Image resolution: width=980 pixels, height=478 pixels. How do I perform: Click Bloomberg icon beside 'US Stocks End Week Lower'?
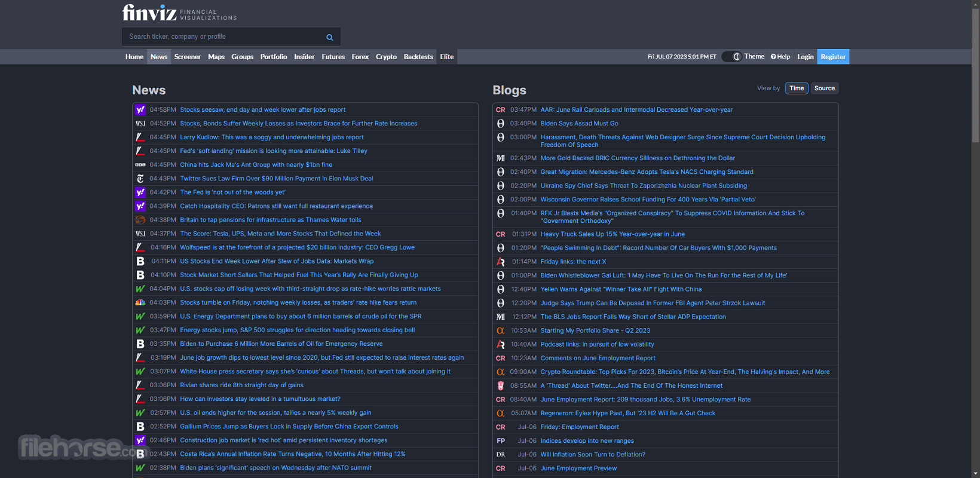tap(140, 261)
